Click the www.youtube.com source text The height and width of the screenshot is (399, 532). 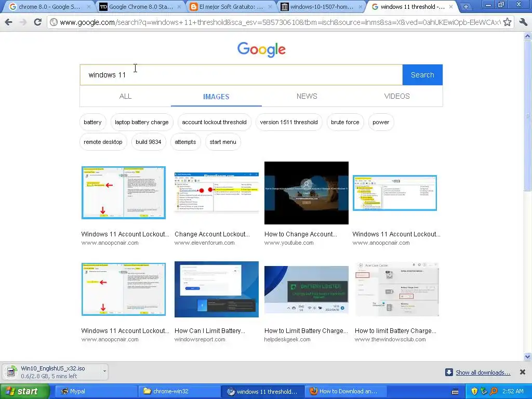tap(289, 243)
